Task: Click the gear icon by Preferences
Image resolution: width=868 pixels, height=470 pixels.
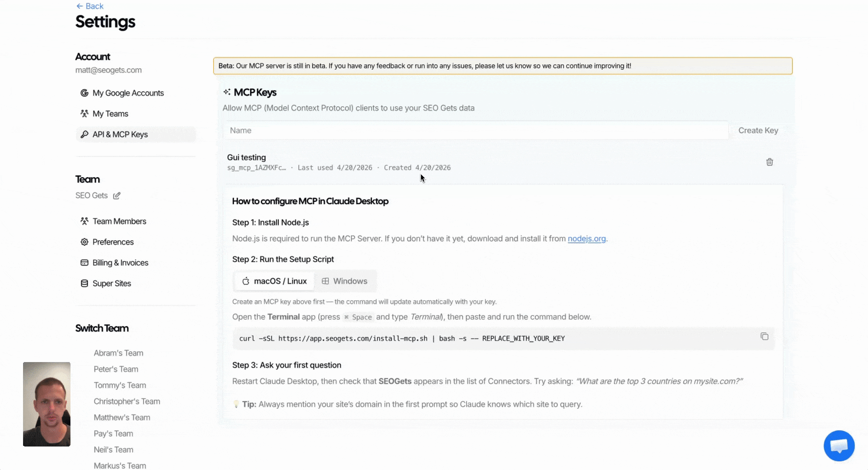Action: (x=84, y=242)
